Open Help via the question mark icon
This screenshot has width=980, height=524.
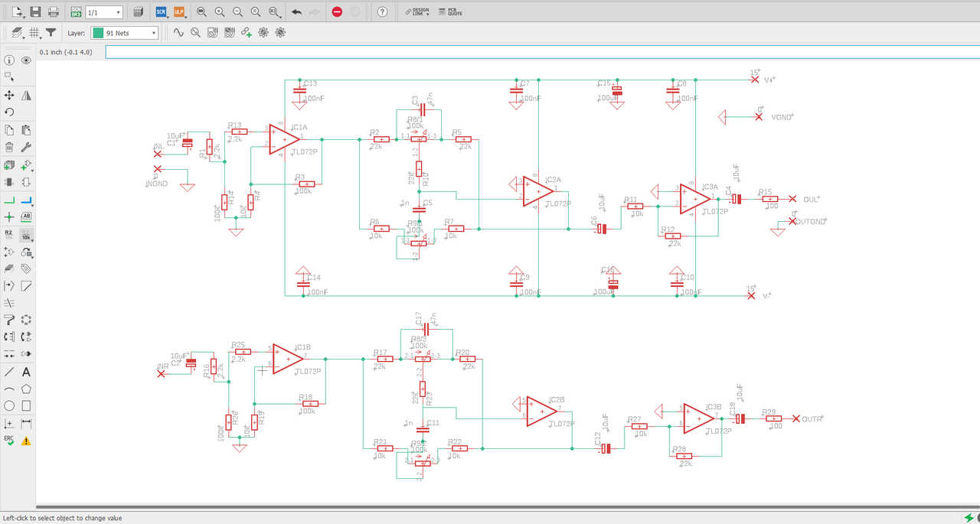(x=382, y=12)
